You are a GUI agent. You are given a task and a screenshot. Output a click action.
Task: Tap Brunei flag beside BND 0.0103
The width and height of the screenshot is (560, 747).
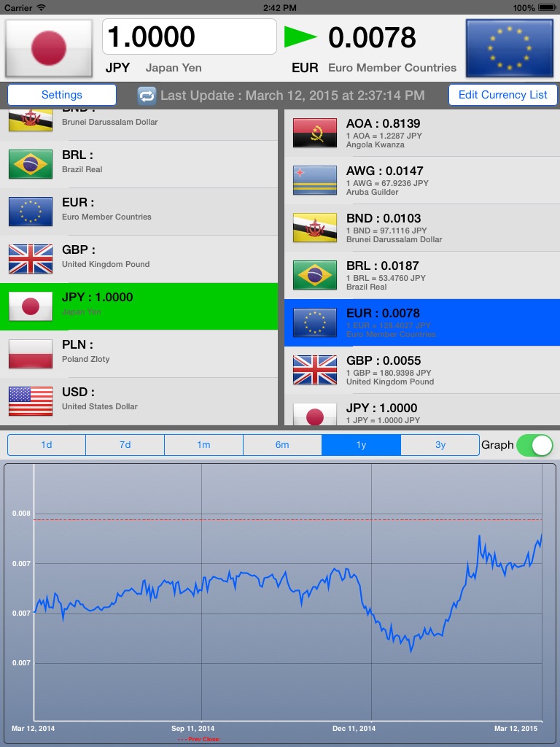pos(315,228)
